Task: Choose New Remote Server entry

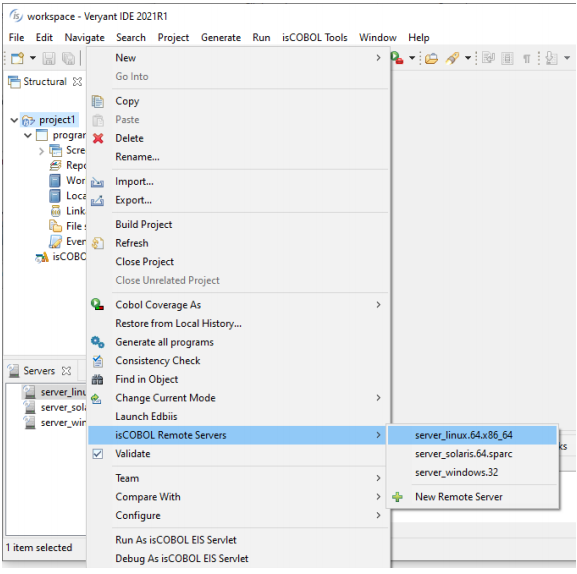Action: pyautogui.click(x=472, y=497)
